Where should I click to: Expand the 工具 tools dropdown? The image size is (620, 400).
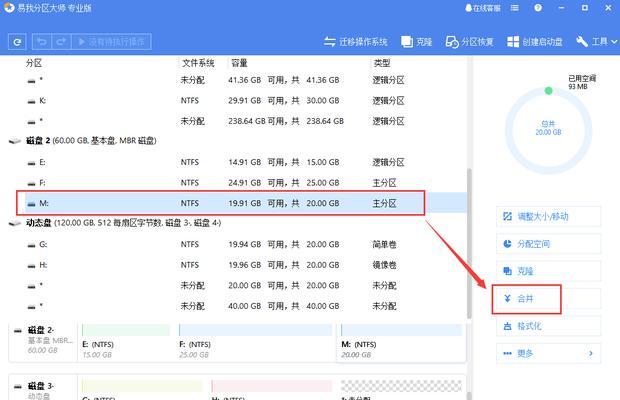(596, 42)
